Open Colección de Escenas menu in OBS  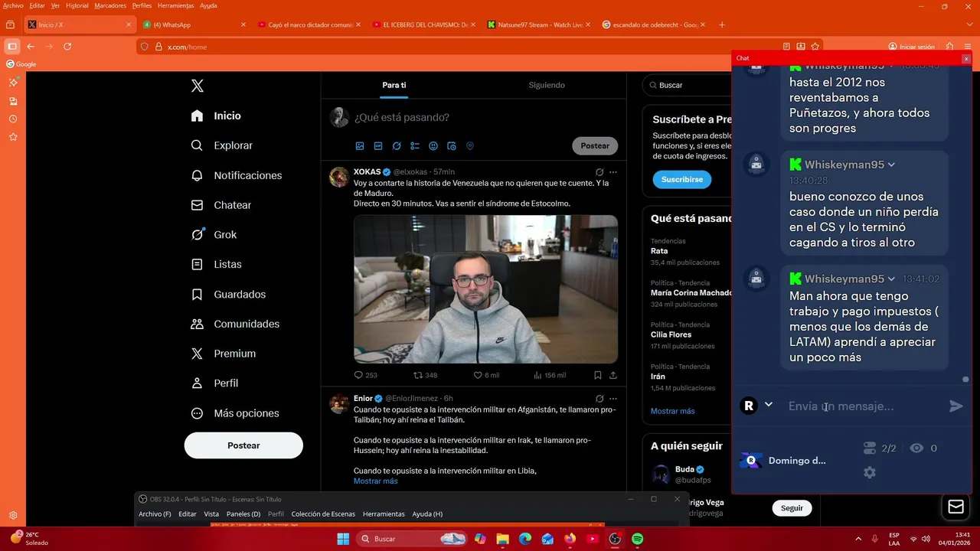pyautogui.click(x=323, y=514)
